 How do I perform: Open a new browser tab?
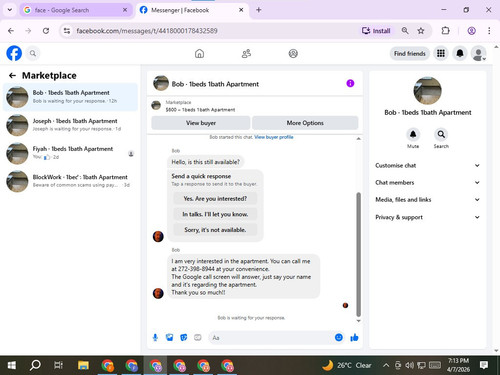(x=259, y=10)
